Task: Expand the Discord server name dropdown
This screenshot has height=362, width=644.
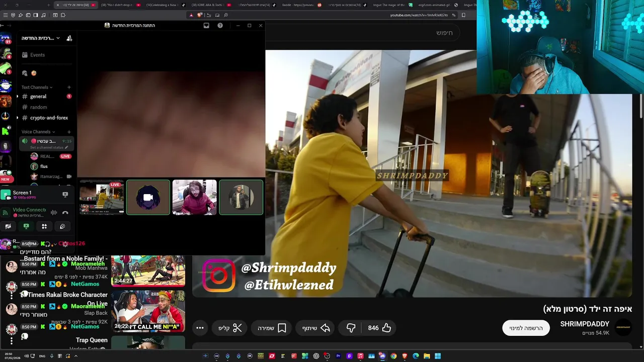Action: point(58,38)
